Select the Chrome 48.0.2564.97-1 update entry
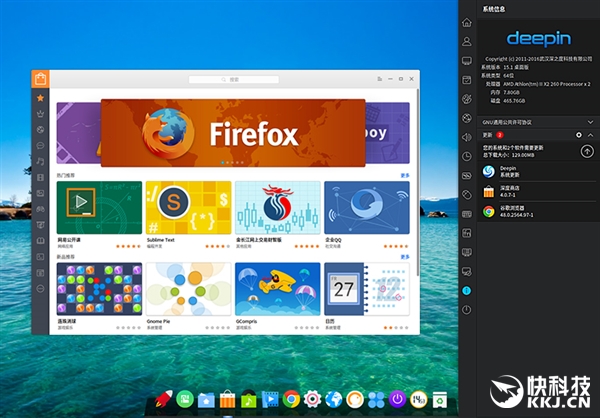Screen dimensions: 600x418 (538, 211)
